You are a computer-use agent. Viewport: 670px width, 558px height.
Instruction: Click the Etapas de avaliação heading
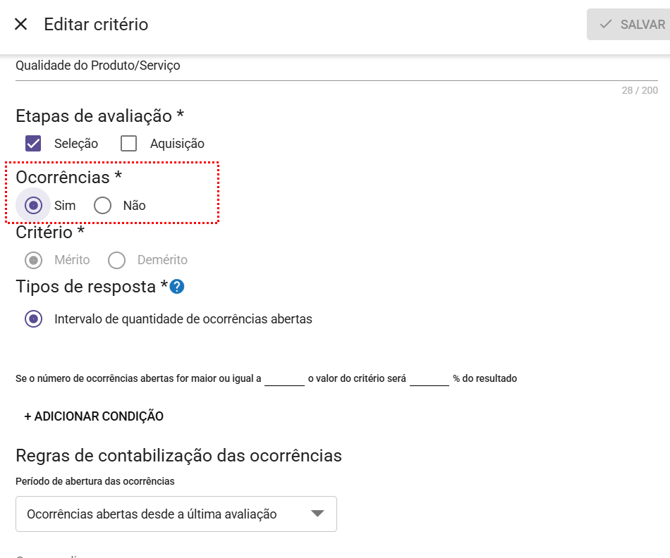point(100,116)
